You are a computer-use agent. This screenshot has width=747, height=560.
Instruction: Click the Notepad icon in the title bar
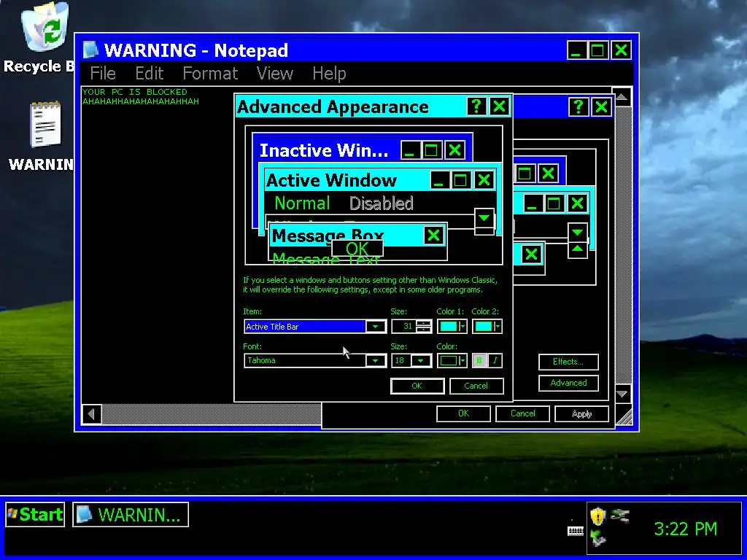pos(90,50)
